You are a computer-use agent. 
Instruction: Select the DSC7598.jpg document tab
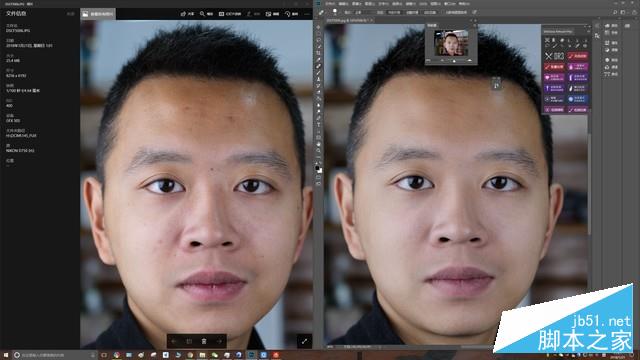[x=349, y=20]
